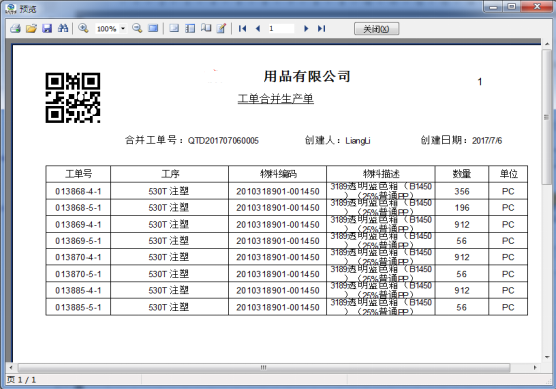Click 530T 注塑 in row 013870-4-1

pos(169,257)
